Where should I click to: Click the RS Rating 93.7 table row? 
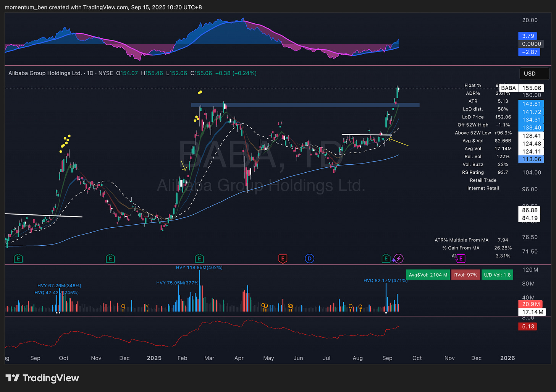pos(485,172)
